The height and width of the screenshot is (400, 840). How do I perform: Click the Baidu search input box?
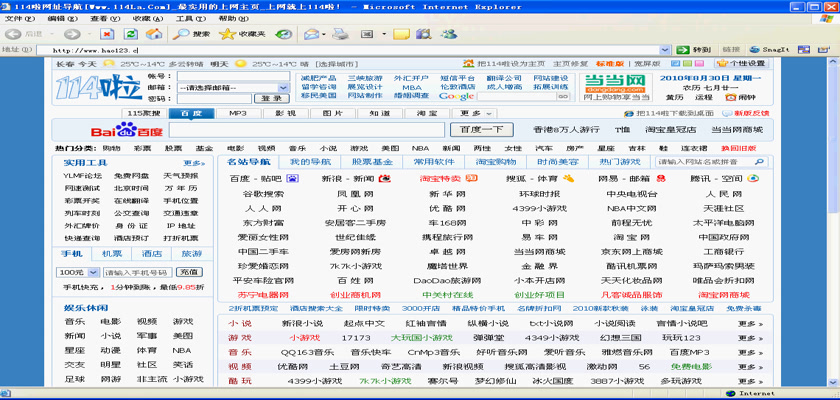(x=307, y=130)
